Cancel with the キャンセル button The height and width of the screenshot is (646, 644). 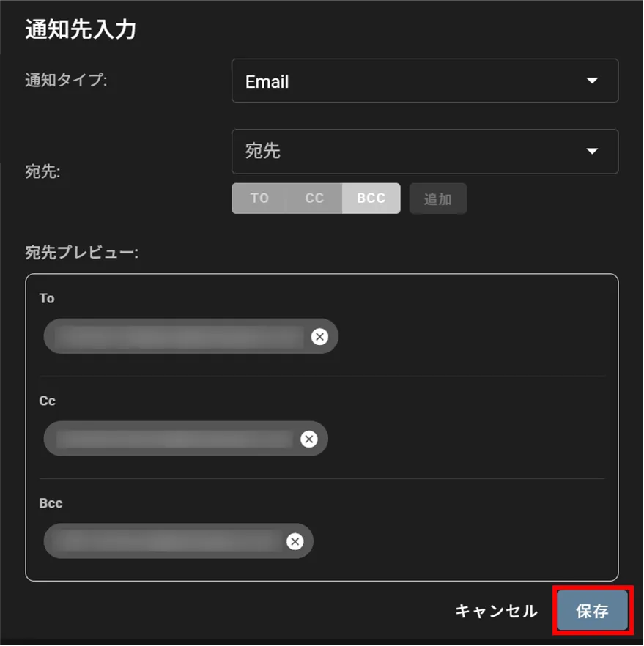click(496, 611)
